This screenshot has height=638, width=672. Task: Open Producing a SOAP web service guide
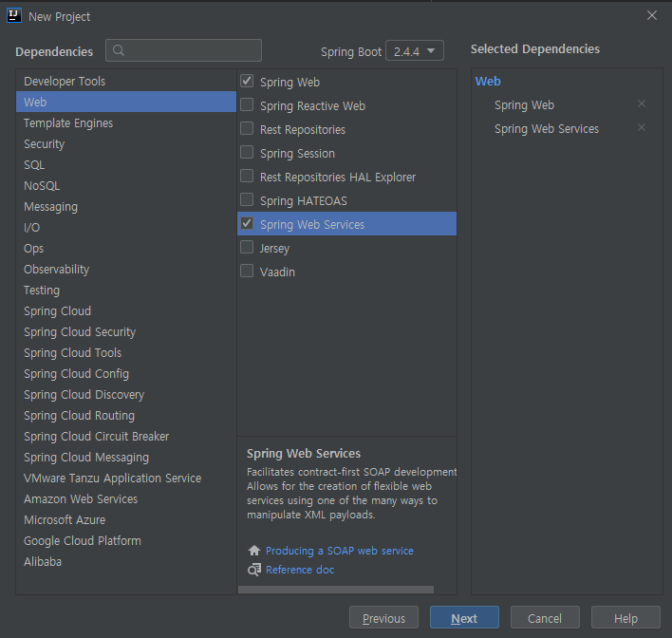click(x=340, y=551)
